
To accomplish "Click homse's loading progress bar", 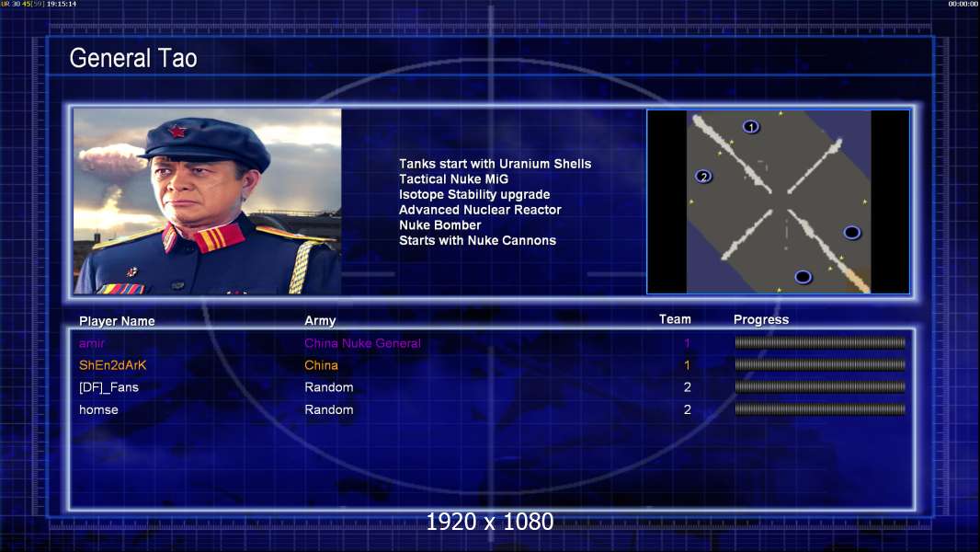I will point(820,409).
